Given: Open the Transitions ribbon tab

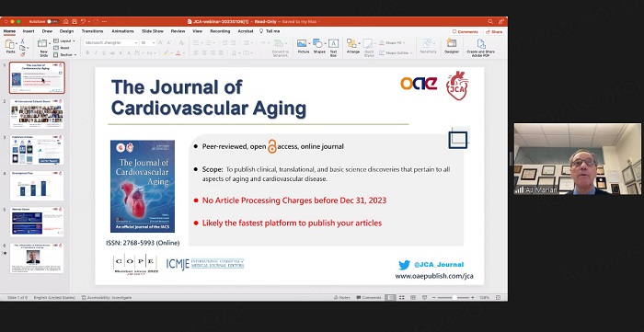Looking at the screenshot, I should (x=92, y=31).
